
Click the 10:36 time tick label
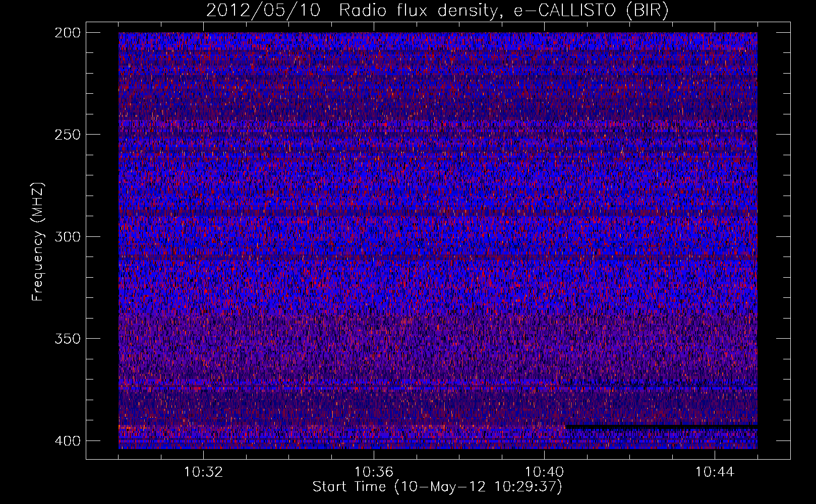click(x=374, y=472)
